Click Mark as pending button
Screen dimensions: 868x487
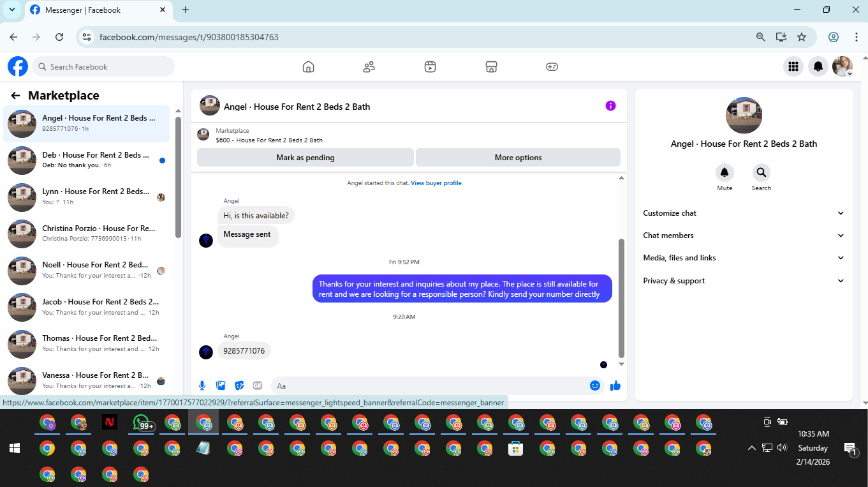point(305,158)
